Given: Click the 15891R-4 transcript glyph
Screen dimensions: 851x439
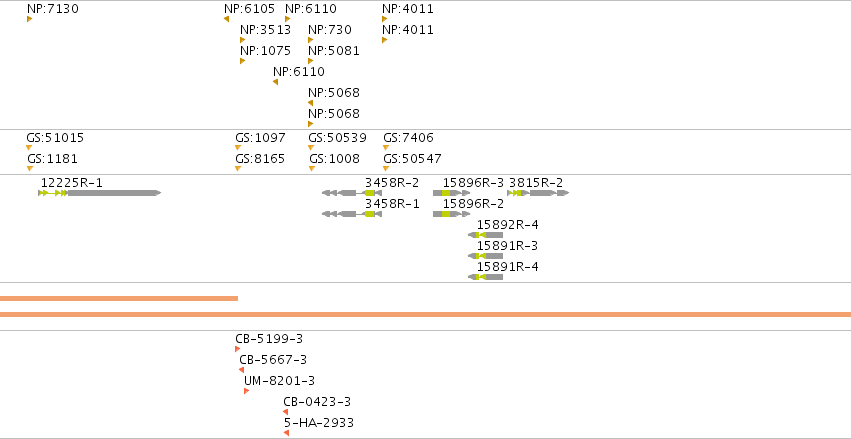Looking at the screenshot, I should (486, 277).
